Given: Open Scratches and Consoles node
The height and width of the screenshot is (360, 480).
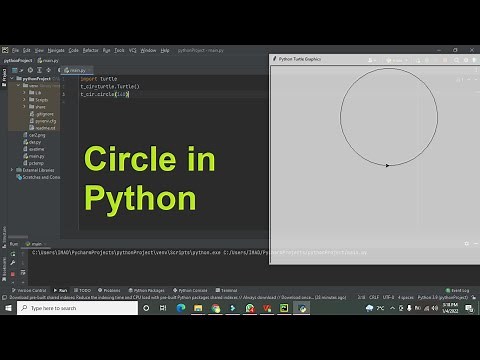Looking at the screenshot, I should tap(38, 177).
